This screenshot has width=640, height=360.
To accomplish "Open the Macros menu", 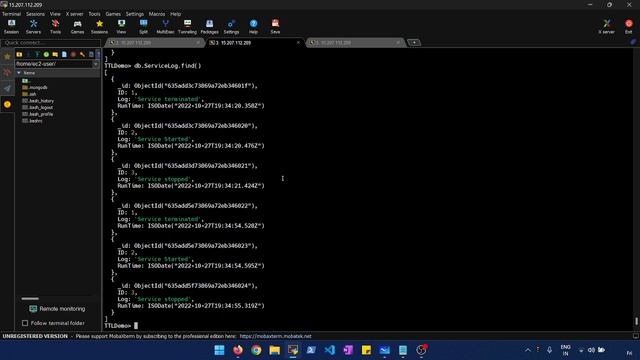I will coord(157,14).
